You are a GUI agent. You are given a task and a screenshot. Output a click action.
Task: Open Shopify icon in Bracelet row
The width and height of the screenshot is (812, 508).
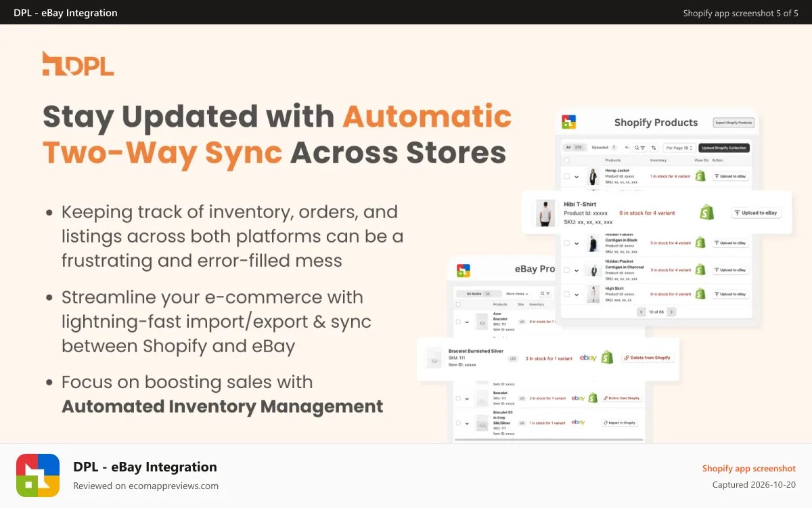pyautogui.click(x=593, y=398)
